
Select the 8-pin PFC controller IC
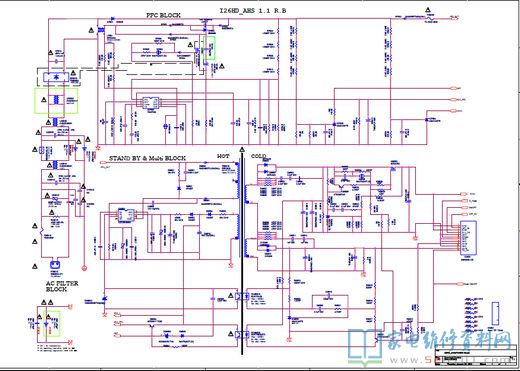(151, 102)
